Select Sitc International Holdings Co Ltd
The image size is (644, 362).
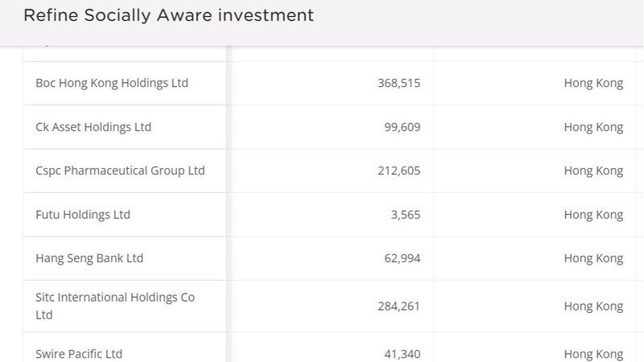pyautogui.click(x=115, y=306)
